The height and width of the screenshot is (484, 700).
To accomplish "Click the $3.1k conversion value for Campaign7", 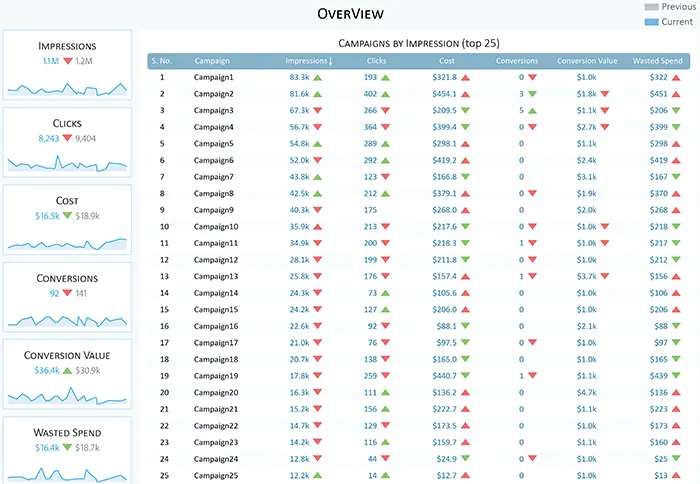I will tap(587, 177).
